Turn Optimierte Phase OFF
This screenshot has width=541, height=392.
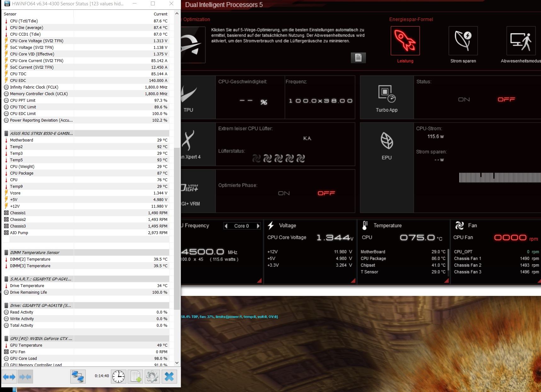tap(326, 193)
